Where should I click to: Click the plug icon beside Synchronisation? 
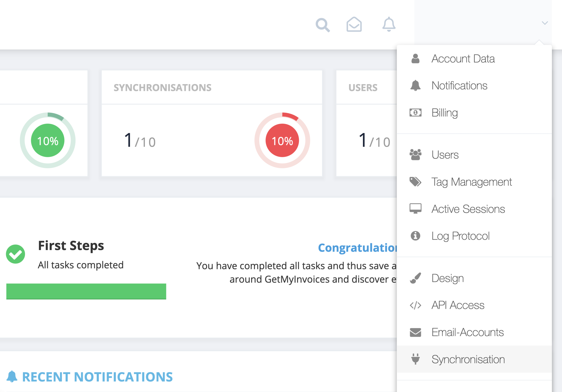coord(415,359)
